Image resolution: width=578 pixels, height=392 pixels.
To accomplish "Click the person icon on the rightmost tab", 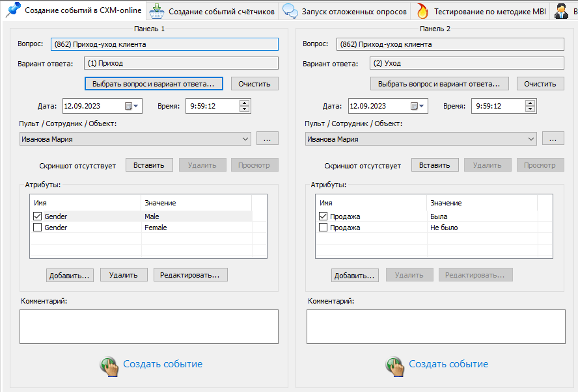I will 561,11.
